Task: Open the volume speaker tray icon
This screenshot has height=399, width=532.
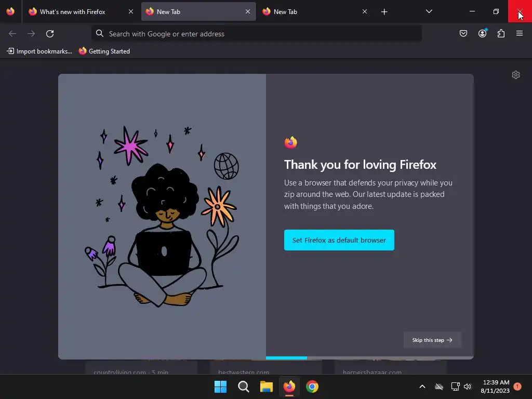Action: pos(468,387)
